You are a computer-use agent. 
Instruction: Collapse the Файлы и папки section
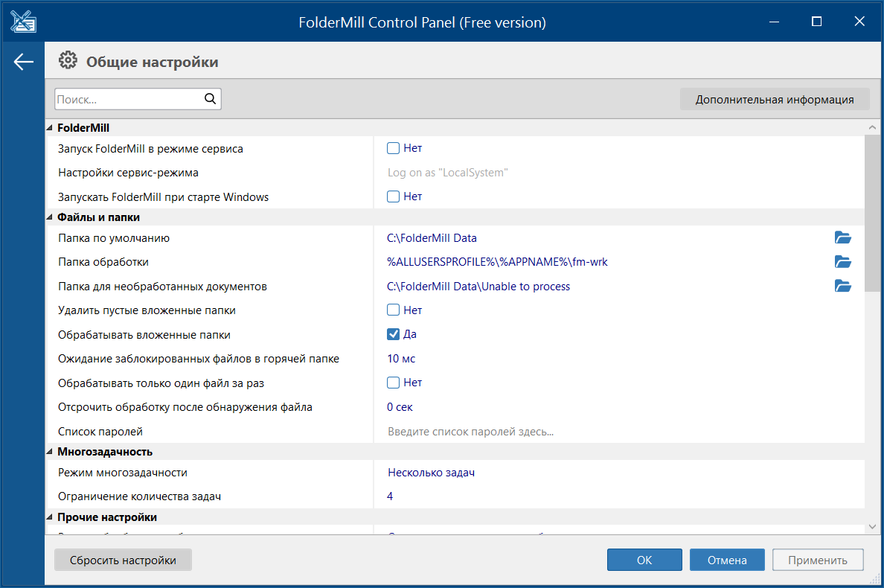point(50,217)
